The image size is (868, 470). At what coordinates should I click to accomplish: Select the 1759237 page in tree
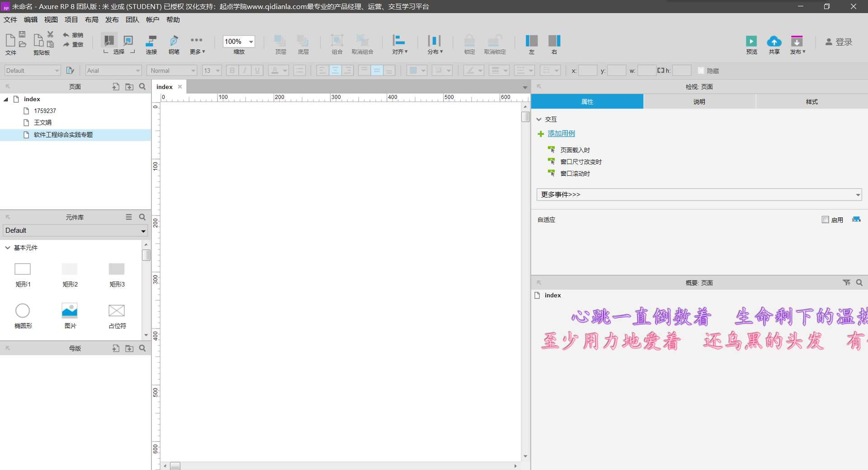point(45,111)
